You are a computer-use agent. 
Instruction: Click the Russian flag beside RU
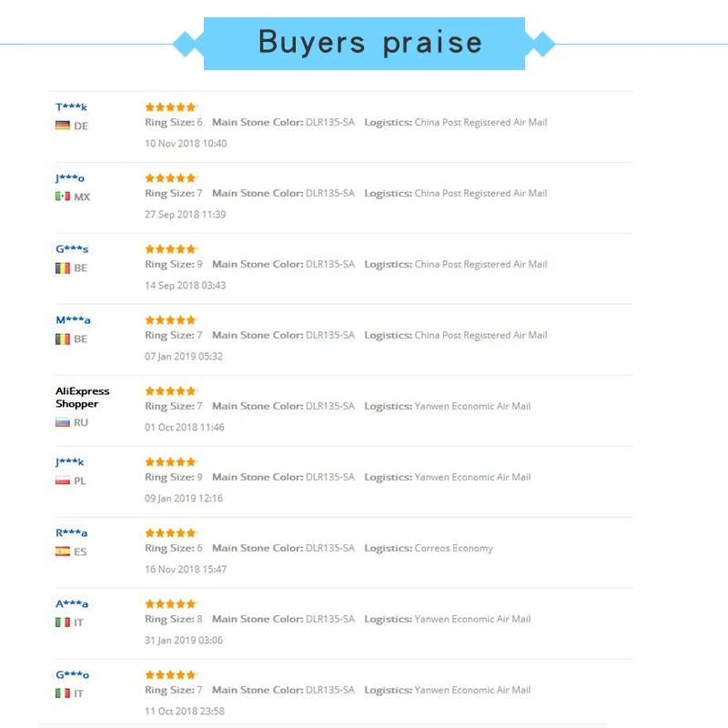coord(63,422)
